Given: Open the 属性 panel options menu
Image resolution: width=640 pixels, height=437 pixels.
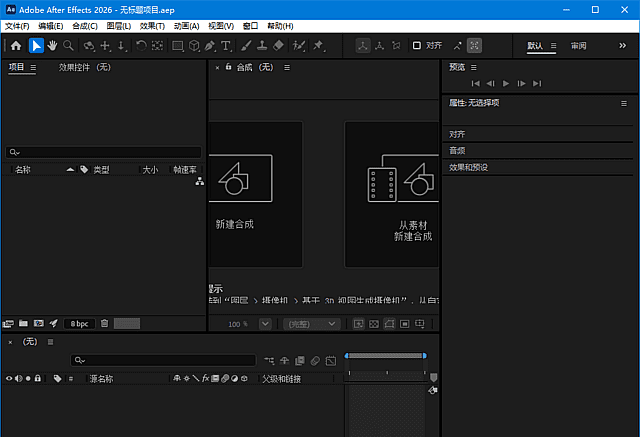Looking at the screenshot, I should [624, 104].
